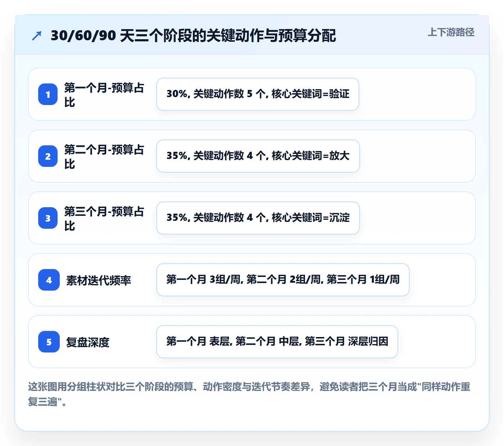The image size is (504, 446).
Task: Click the value box containing 核心关键词=沉淀
Action: click(x=258, y=218)
